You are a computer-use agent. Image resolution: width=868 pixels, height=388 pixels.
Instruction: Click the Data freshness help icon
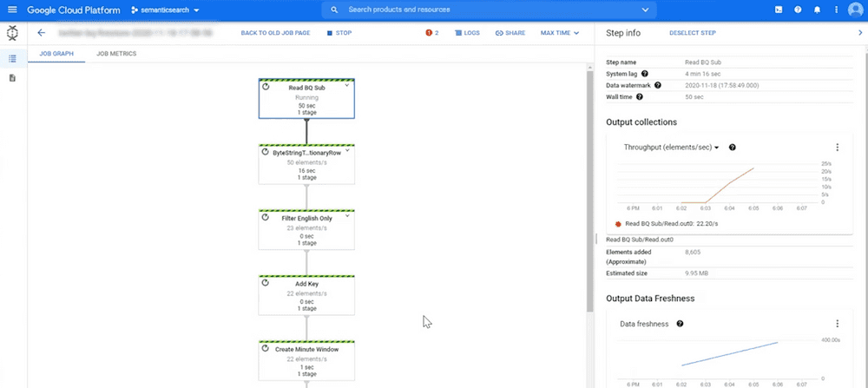click(x=680, y=324)
